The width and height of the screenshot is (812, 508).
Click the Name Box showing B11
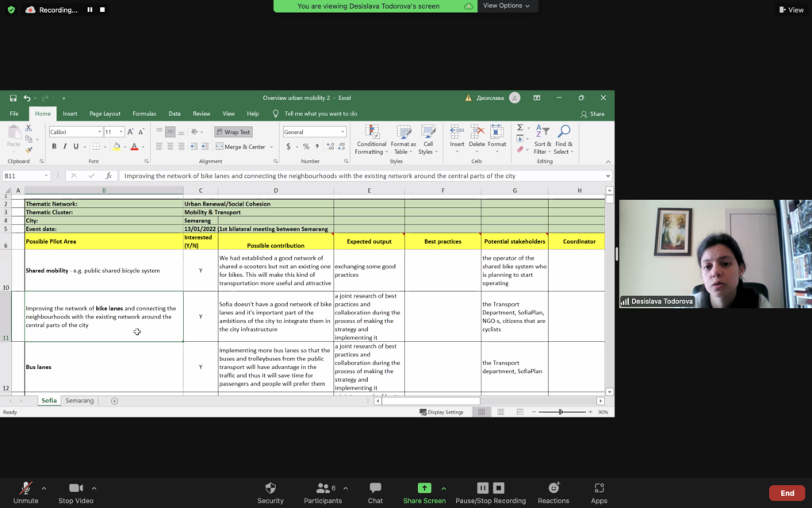[x=24, y=175]
